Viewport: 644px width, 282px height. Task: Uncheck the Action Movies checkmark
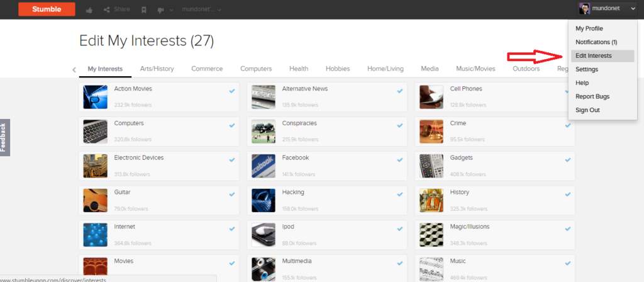[x=232, y=91]
